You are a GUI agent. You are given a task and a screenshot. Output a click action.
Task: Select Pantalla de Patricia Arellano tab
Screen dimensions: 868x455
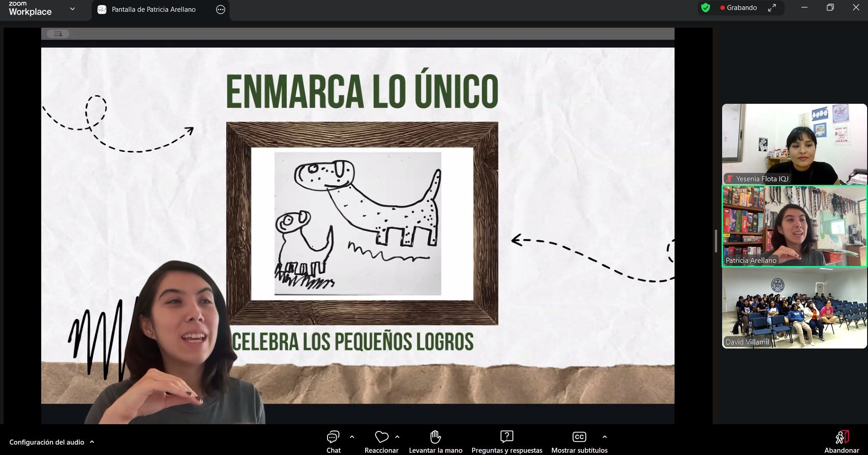[153, 10]
